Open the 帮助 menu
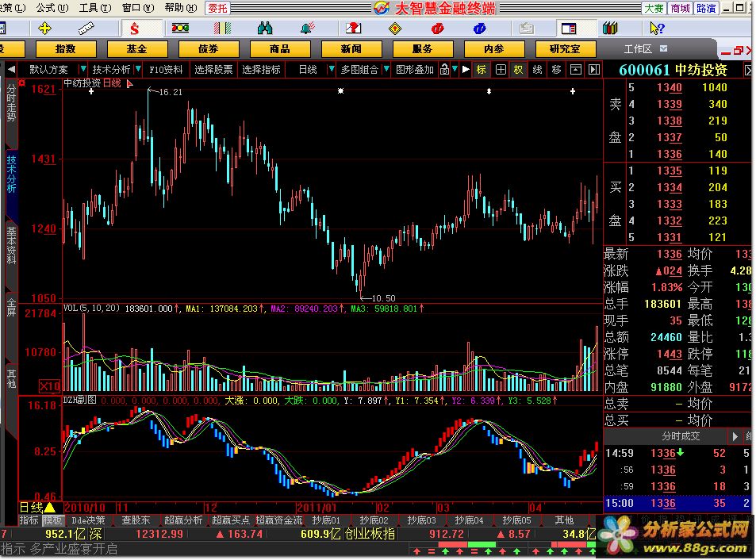This screenshot has width=756, height=560. point(181,8)
